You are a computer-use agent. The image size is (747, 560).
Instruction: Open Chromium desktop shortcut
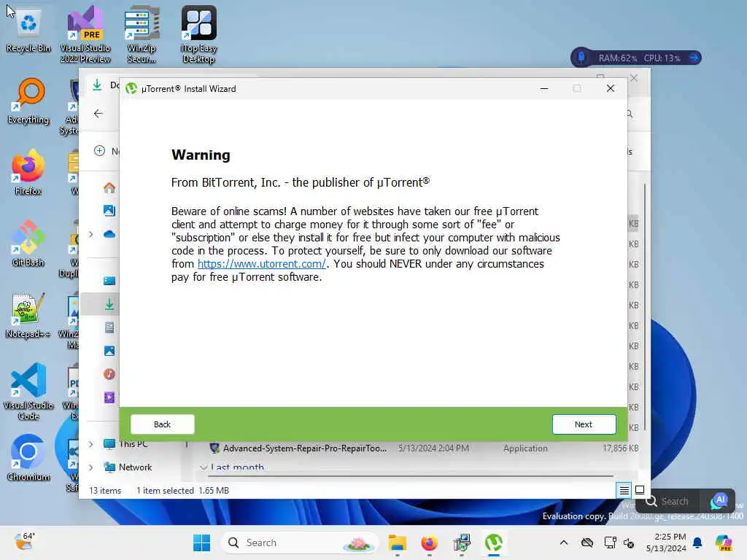pyautogui.click(x=28, y=459)
